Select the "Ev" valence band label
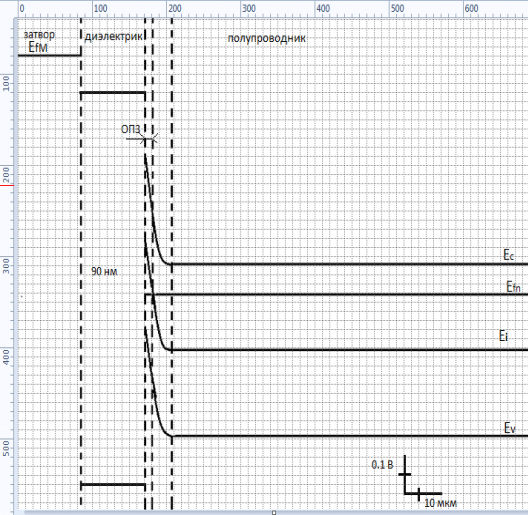Image resolution: width=528 pixels, height=515 pixels. tap(510, 428)
